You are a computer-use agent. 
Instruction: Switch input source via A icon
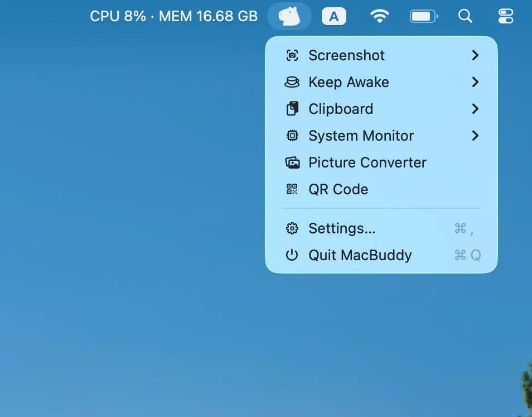point(334,16)
